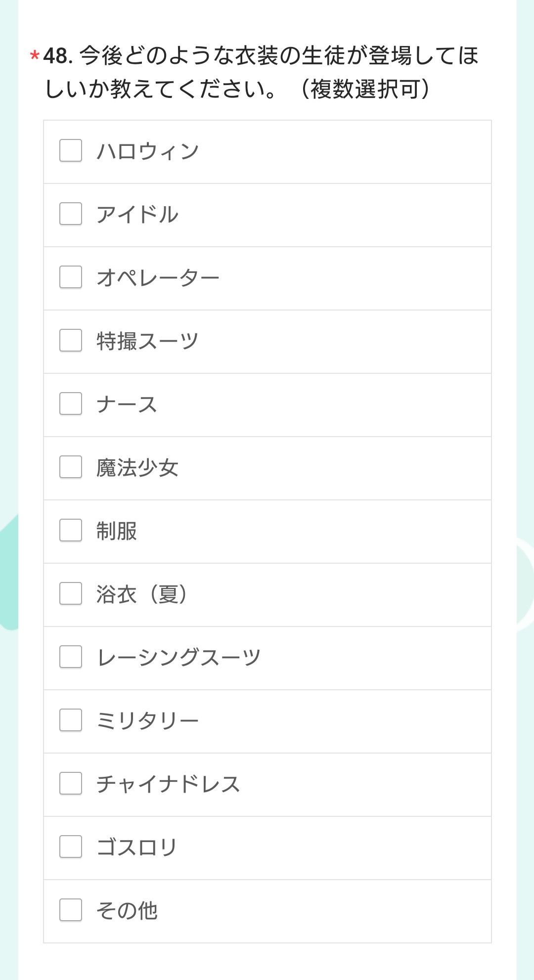Tap the チャイナドレス label text
Viewport: 534px width, 980px height.
click(168, 784)
